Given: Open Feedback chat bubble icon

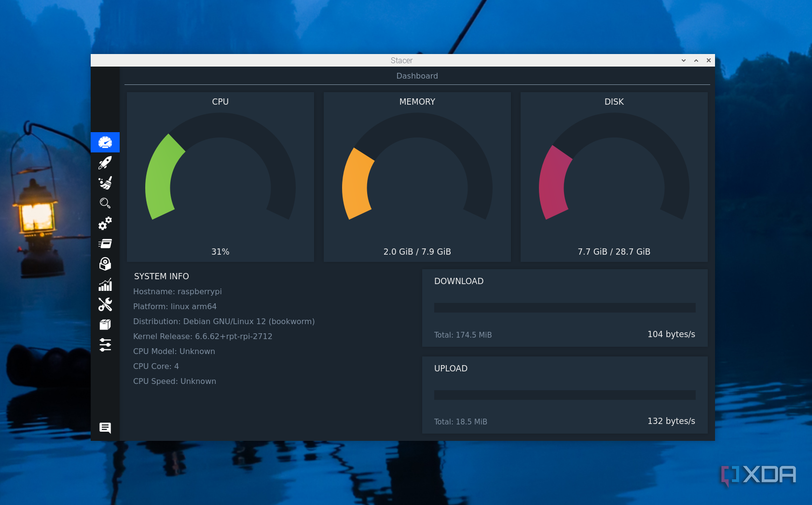Looking at the screenshot, I should pos(105,428).
